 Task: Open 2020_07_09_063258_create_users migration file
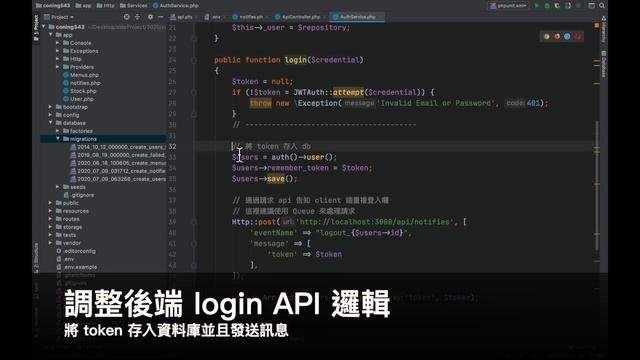pyautogui.click(x=118, y=179)
